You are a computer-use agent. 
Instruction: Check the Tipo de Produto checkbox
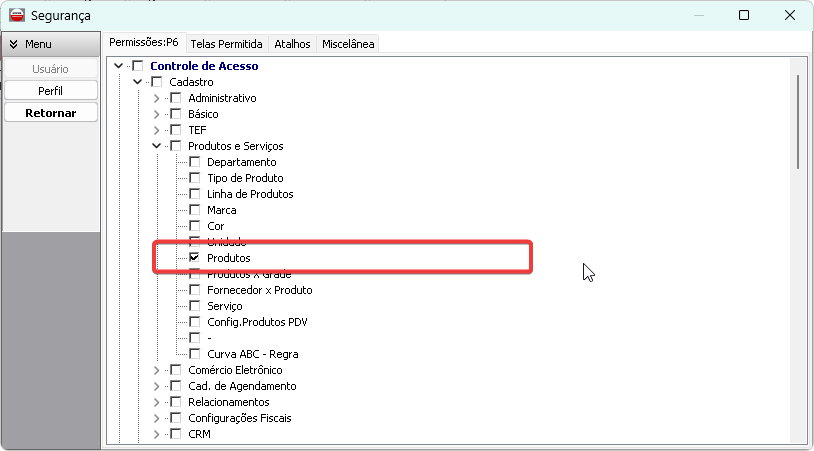[x=195, y=178]
